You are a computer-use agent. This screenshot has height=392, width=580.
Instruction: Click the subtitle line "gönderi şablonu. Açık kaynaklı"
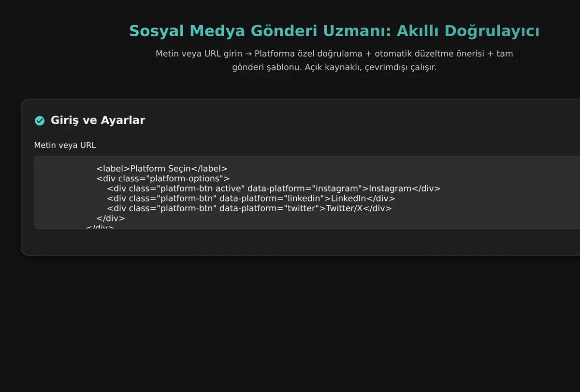click(334, 67)
